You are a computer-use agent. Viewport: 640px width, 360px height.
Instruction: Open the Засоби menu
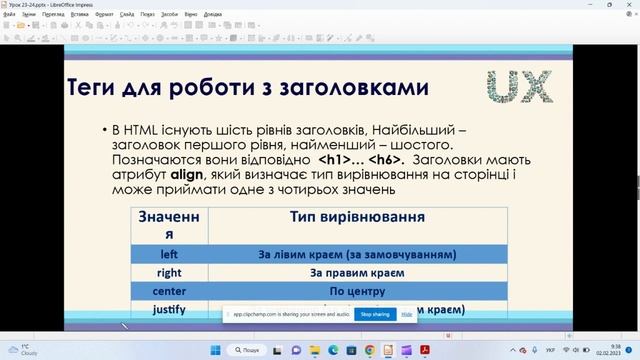coord(169,14)
